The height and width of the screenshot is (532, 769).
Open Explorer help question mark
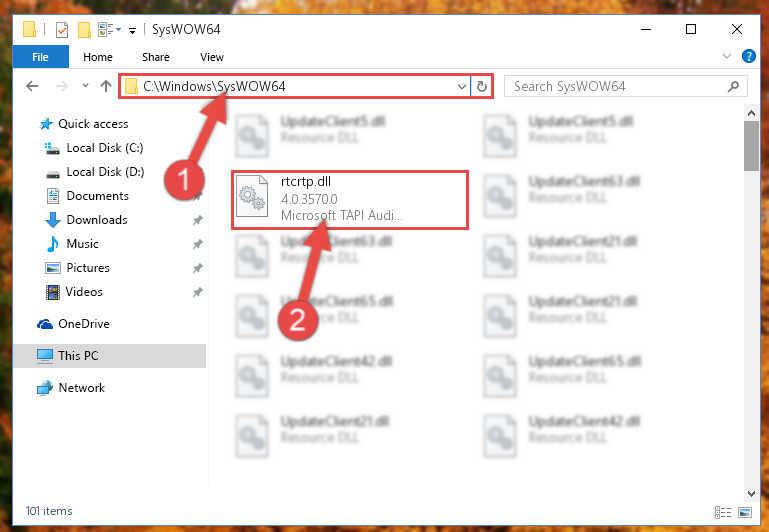(x=748, y=56)
